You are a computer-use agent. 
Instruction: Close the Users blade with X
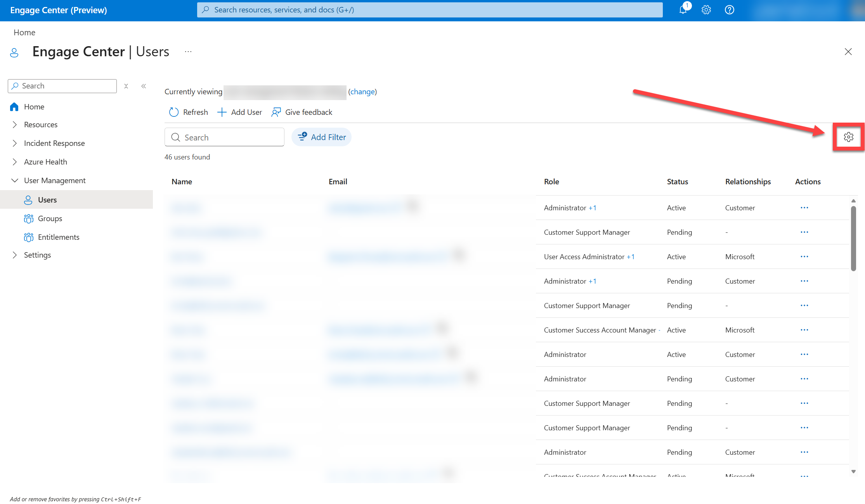(848, 52)
